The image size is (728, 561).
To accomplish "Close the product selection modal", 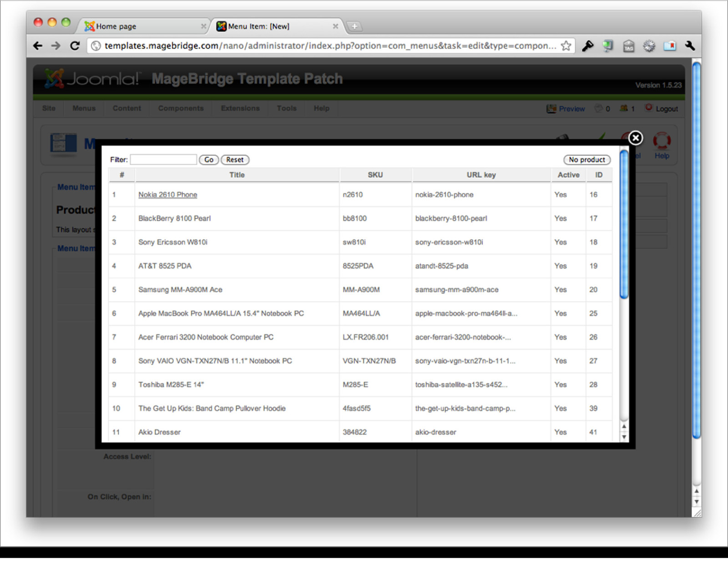I will pos(635,138).
